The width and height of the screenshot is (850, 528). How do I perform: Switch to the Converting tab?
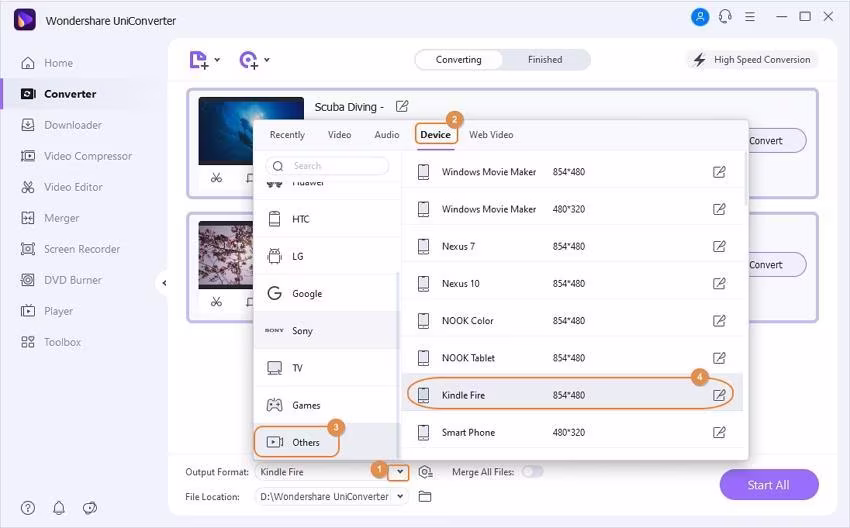[459, 60]
